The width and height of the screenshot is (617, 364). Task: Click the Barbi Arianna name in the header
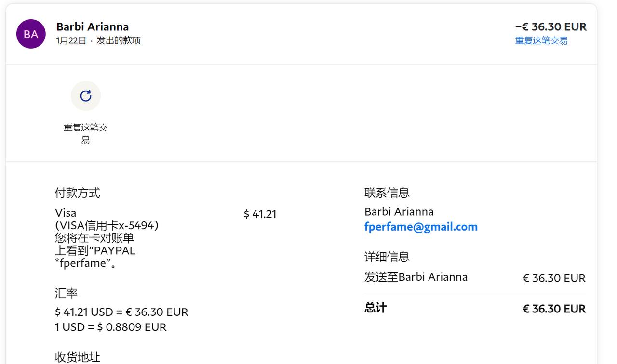click(x=92, y=26)
